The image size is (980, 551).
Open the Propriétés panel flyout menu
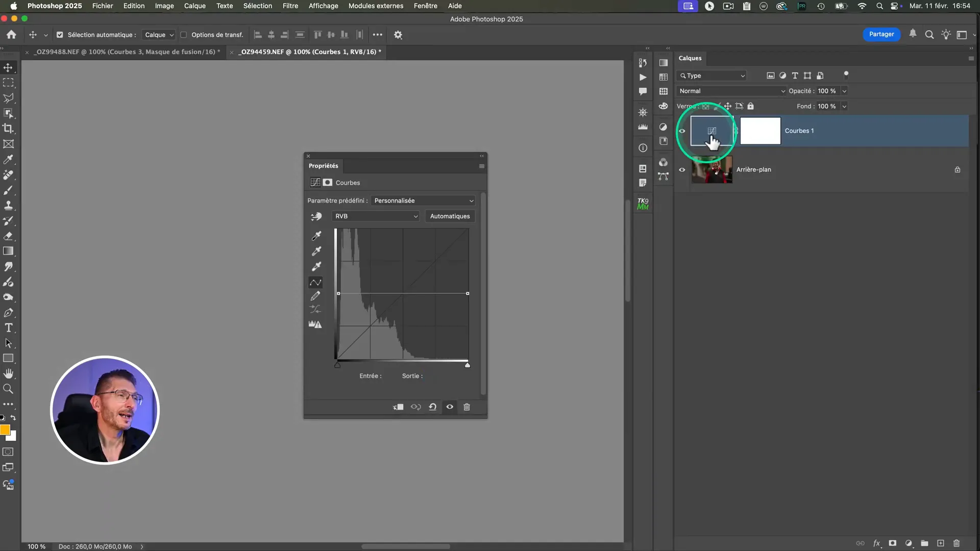pyautogui.click(x=481, y=166)
